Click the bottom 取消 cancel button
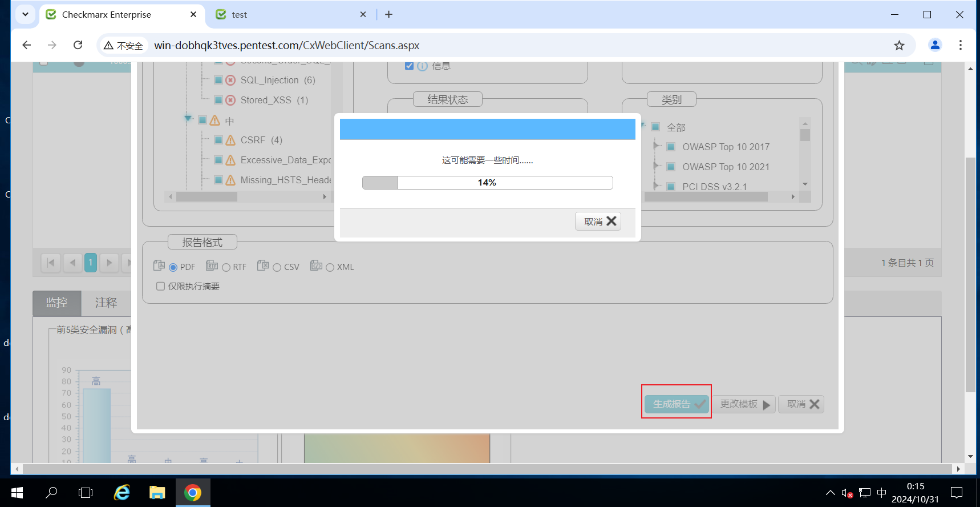The height and width of the screenshot is (507, 980). 801,404
